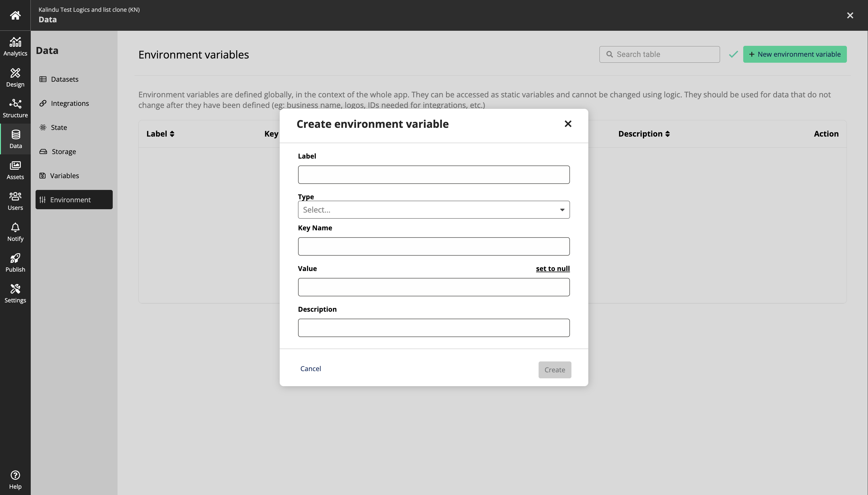868x495 pixels.
Task: Click into the Value input field
Action: point(434,287)
